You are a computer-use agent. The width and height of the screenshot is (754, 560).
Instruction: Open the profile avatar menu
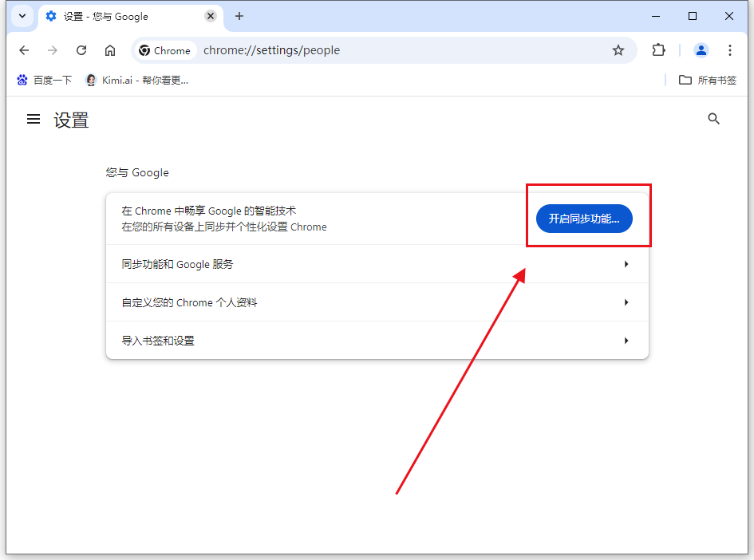point(701,50)
